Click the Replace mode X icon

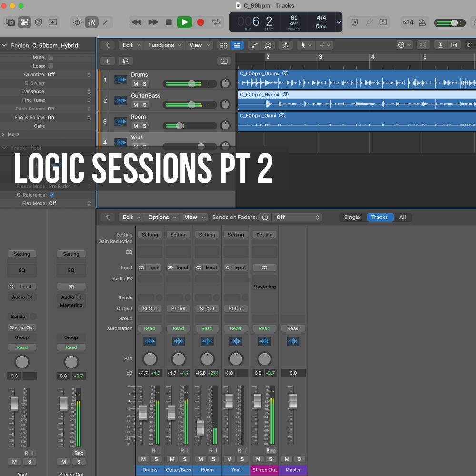tap(355, 22)
